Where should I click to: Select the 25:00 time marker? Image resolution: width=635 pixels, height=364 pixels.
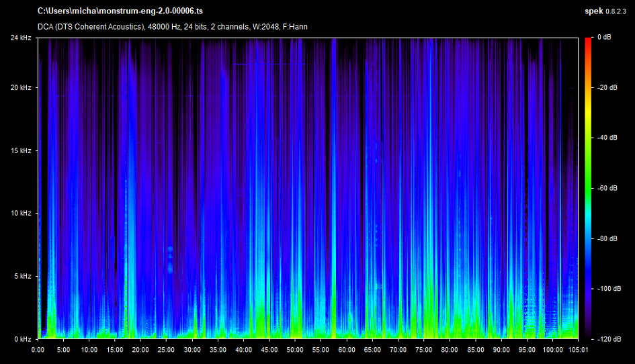(x=167, y=350)
